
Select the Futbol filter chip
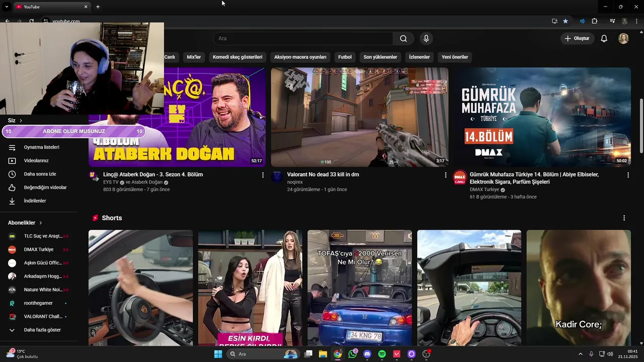pos(345,57)
